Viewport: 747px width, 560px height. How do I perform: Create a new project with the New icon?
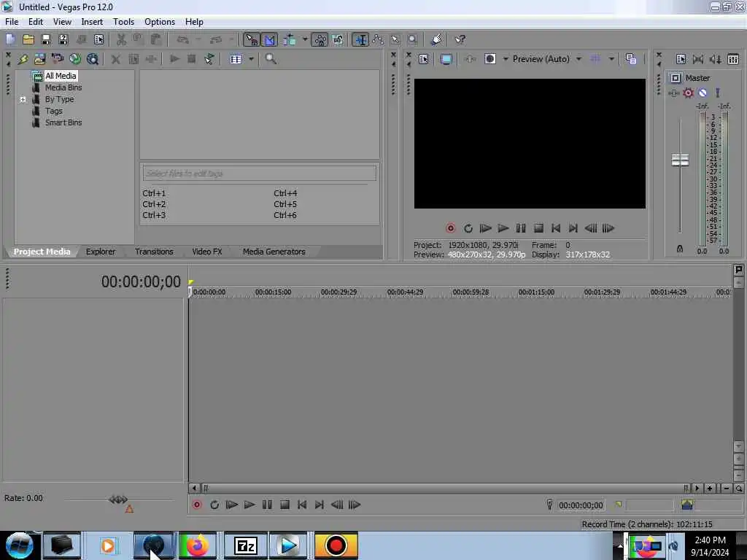click(x=10, y=39)
